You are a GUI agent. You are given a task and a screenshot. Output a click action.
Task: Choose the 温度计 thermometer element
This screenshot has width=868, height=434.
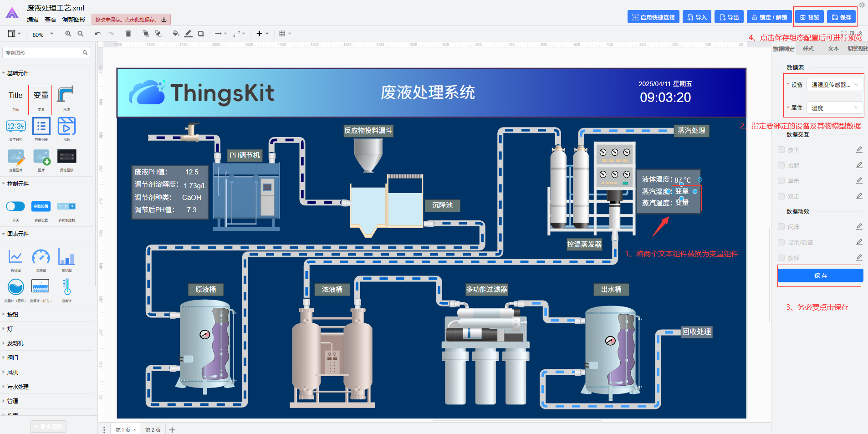coord(66,291)
